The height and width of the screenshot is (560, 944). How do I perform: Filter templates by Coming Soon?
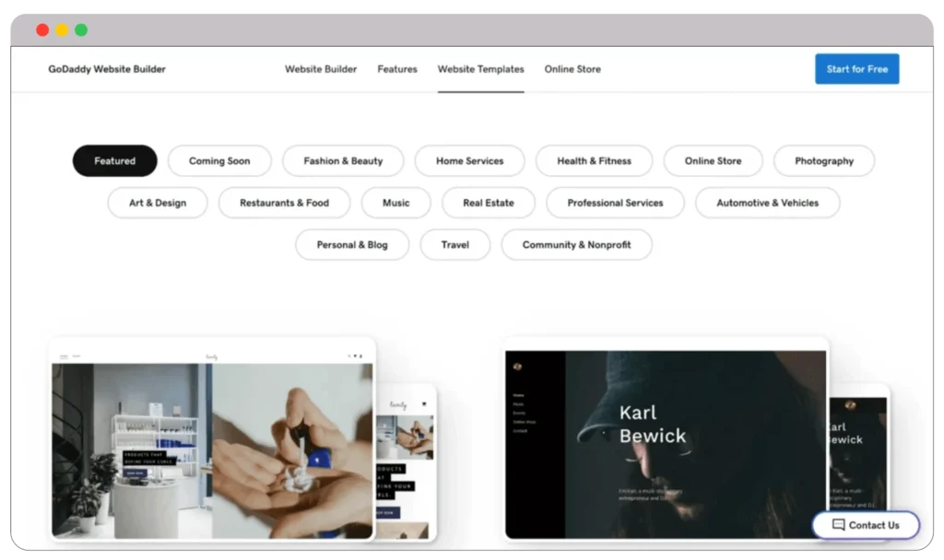tap(219, 161)
